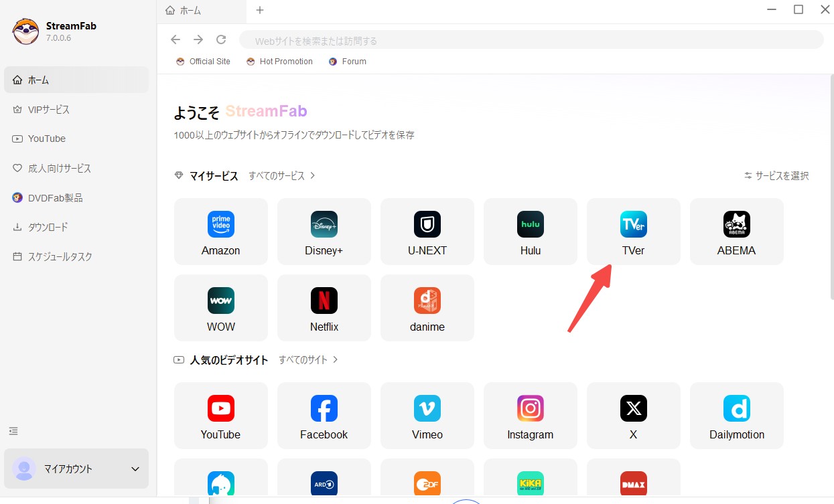The image size is (834, 504).
Task: Open the ダウンロード section
Action: coord(51,227)
